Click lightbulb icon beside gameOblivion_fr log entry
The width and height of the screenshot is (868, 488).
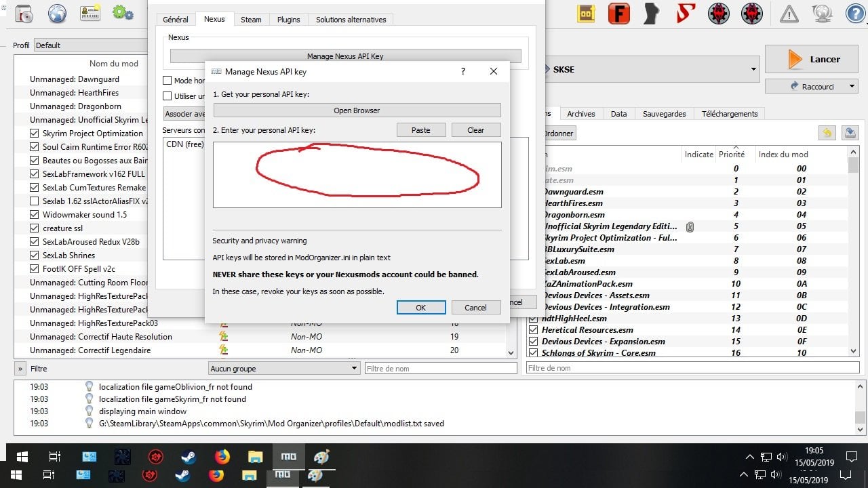coord(89,386)
